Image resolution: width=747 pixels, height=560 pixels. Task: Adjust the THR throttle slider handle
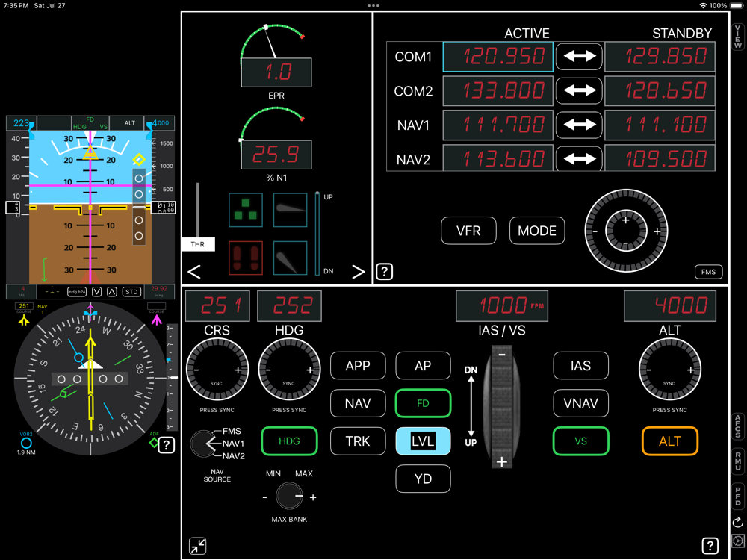[x=198, y=244]
